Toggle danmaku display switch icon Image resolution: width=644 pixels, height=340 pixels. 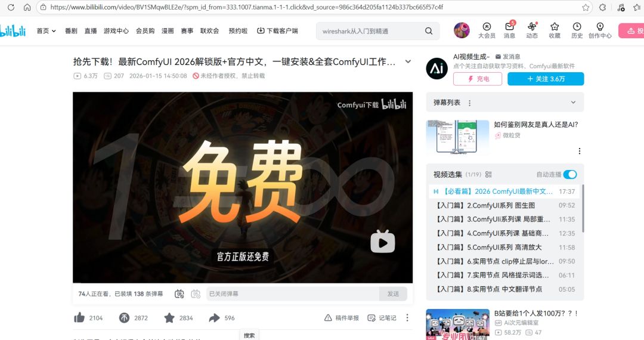tap(179, 293)
